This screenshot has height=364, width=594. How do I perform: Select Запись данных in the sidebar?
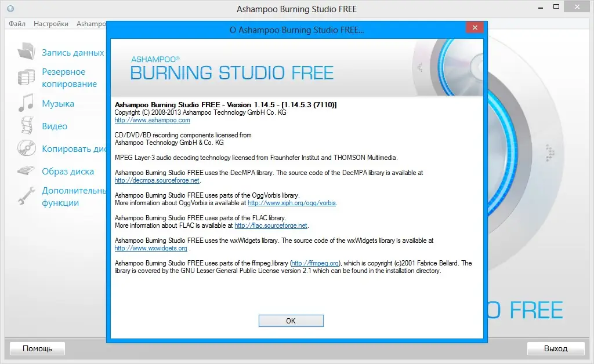coord(73,52)
